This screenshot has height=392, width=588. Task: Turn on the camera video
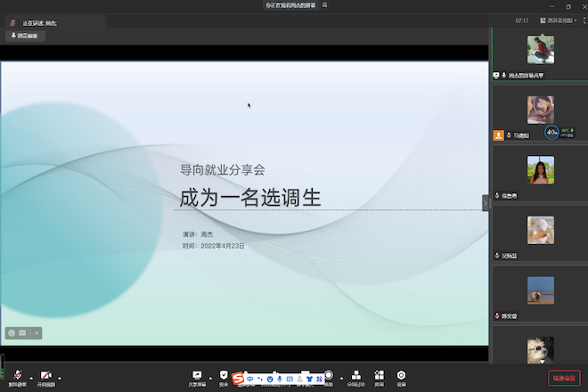pyautogui.click(x=45, y=377)
